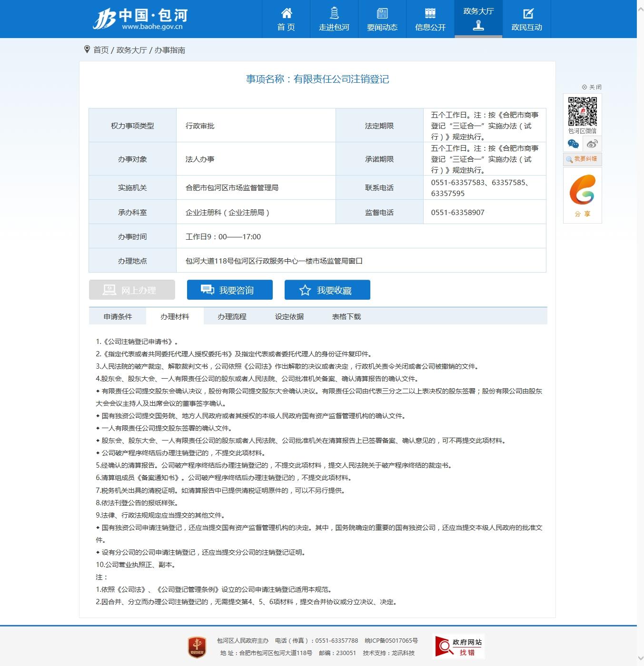Click the 政务大厅 breadcrumb link
644x666 pixels.
click(132, 50)
